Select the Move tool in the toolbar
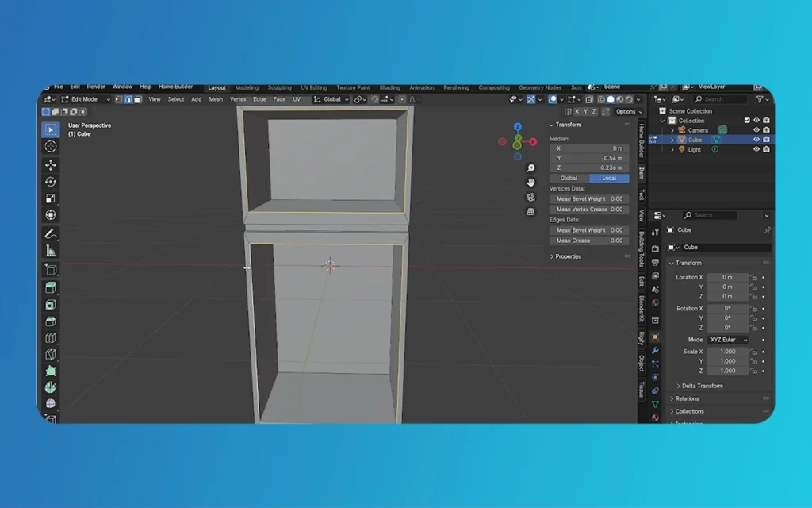Viewport: 812px width, 508px height. pyautogui.click(x=51, y=165)
